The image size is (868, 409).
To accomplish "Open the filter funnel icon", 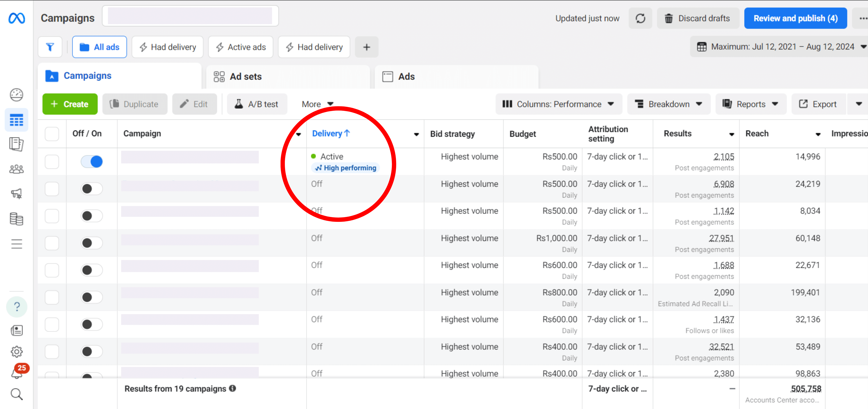I will (x=50, y=47).
